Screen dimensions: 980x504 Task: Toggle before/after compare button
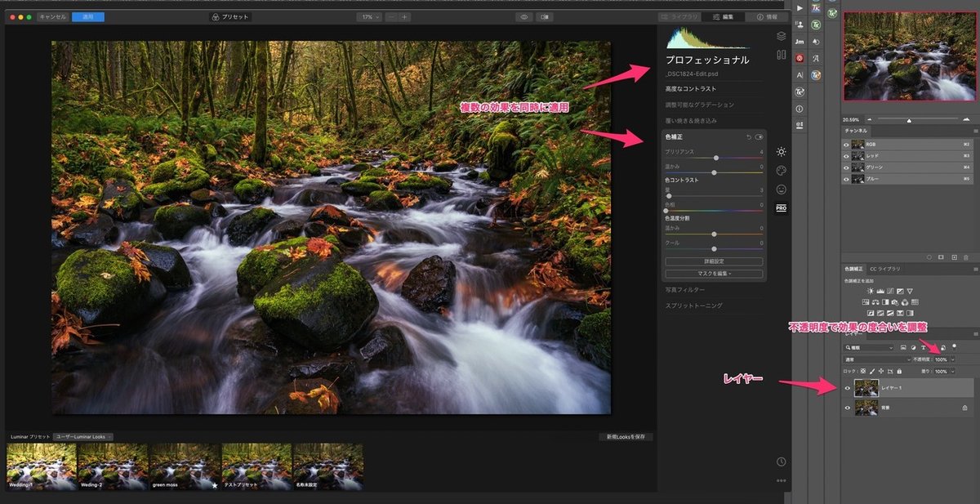543,16
